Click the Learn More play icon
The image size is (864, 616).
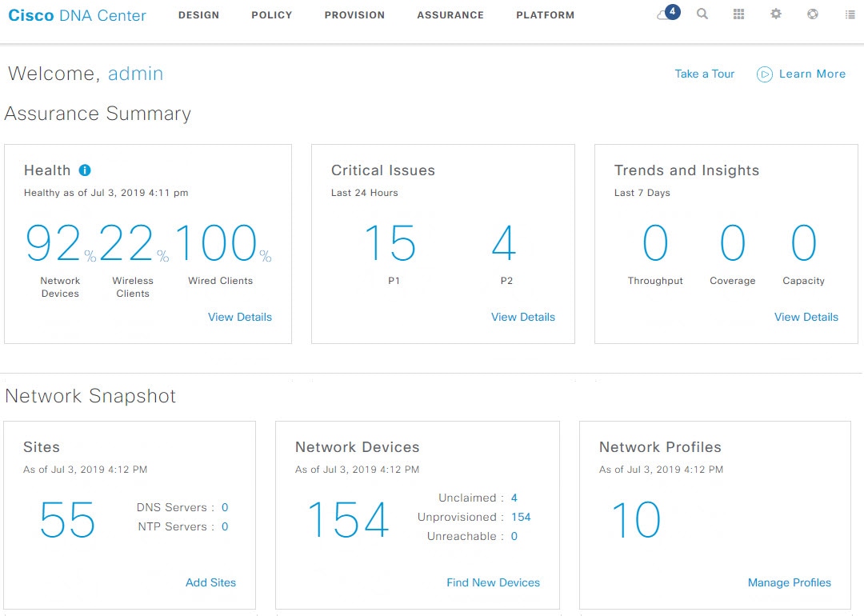pos(765,74)
